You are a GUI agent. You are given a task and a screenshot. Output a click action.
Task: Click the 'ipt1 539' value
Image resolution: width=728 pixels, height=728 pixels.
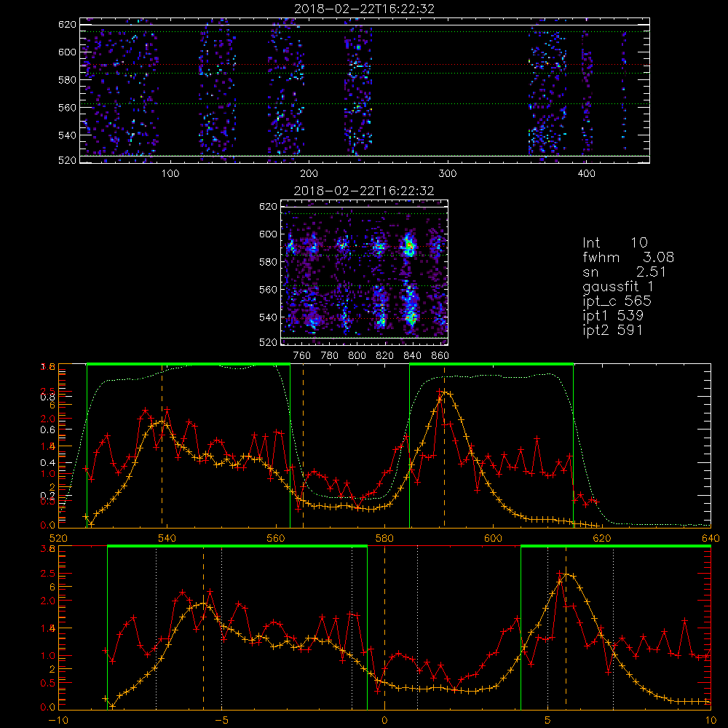pyautogui.click(x=613, y=316)
